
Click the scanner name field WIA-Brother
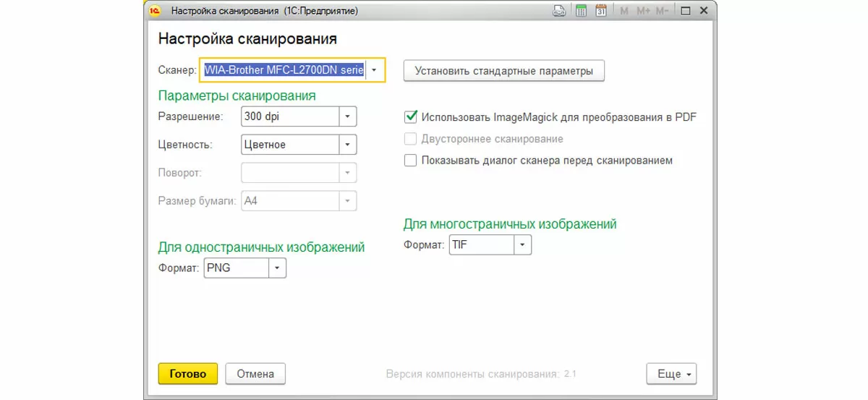point(284,70)
